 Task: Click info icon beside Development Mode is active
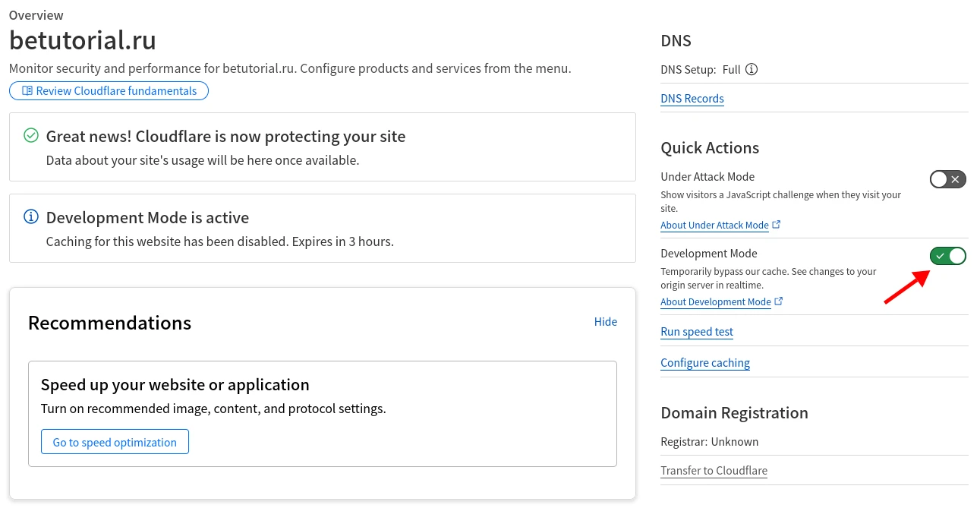click(x=31, y=217)
